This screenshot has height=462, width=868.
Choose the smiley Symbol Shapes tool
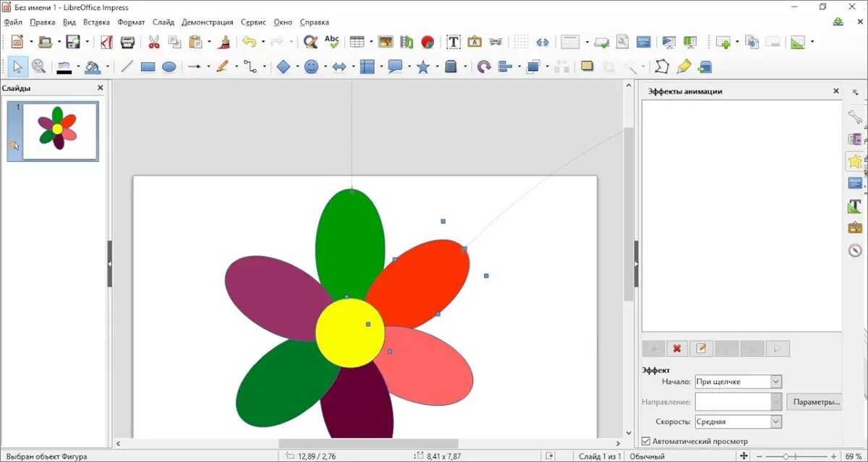pyautogui.click(x=311, y=67)
